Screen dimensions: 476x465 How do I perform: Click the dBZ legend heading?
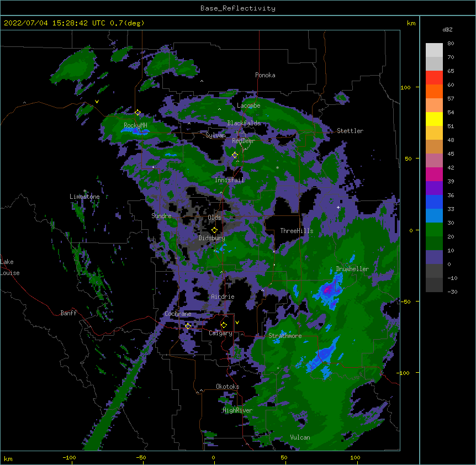pyautogui.click(x=447, y=30)
